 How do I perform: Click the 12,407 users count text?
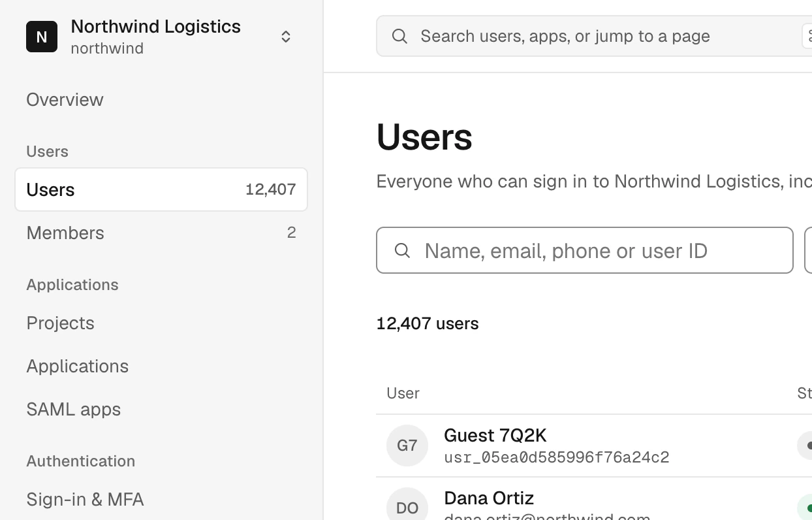[x=428, y=323]
